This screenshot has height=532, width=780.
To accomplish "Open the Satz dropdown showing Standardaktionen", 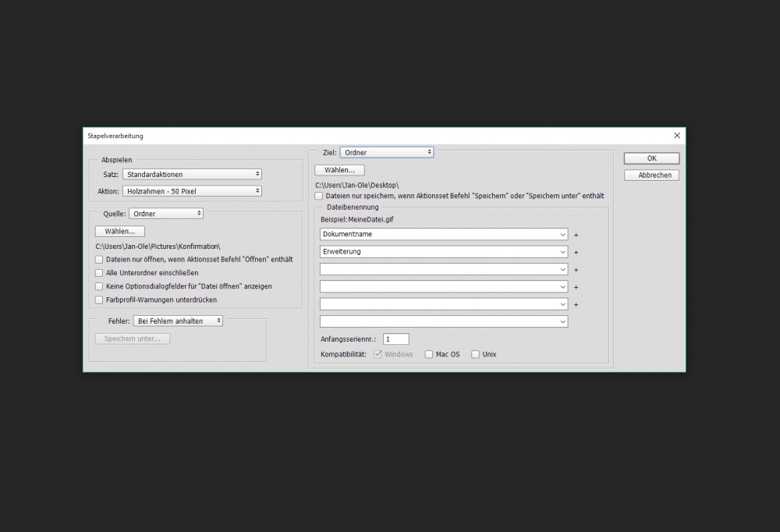I will [192, 174].
